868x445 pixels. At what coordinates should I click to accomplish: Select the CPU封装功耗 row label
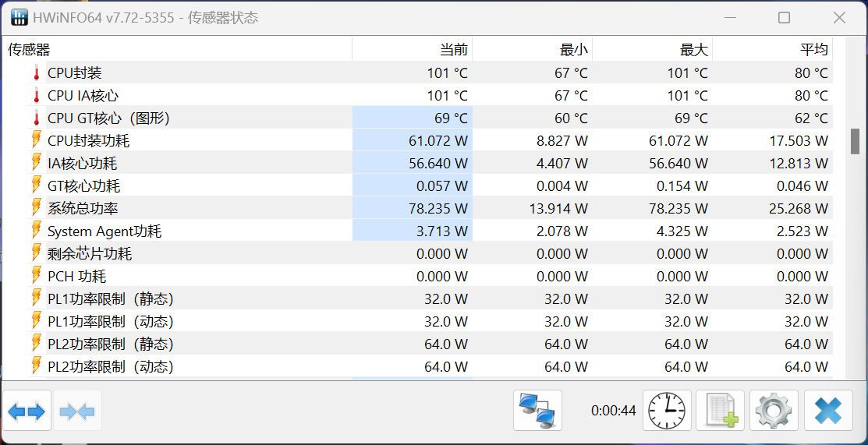click(89, 140)
